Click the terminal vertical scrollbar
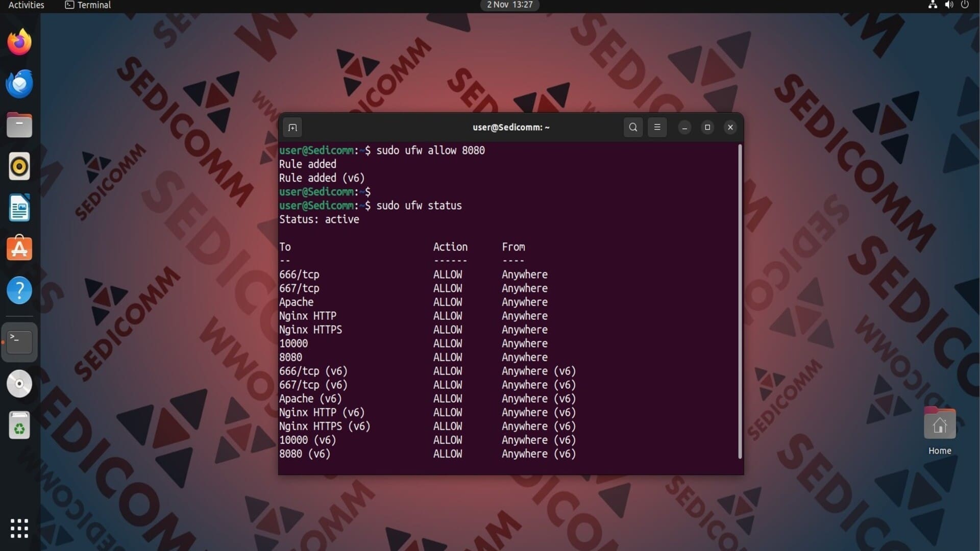Viewport: 980px width, 551px height. pyautogui.click(x=740, y=302)
